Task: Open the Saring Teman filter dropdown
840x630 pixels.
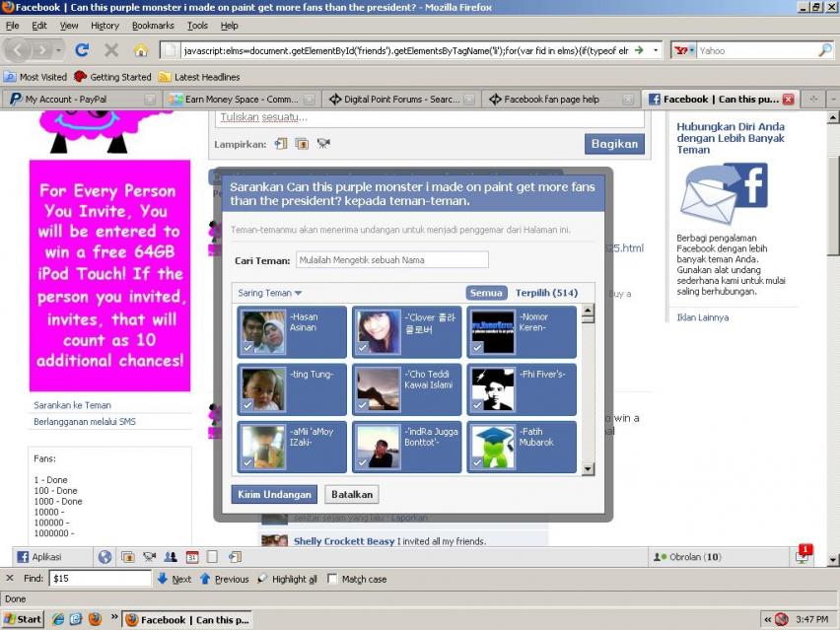Action: click(269, 293)
